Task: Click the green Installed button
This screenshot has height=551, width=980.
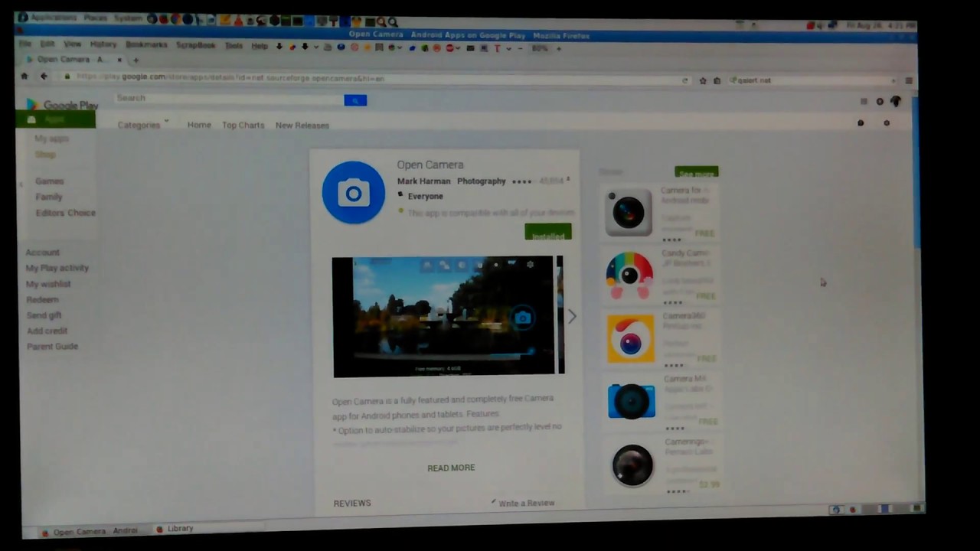Action: [x=548, y=233]
